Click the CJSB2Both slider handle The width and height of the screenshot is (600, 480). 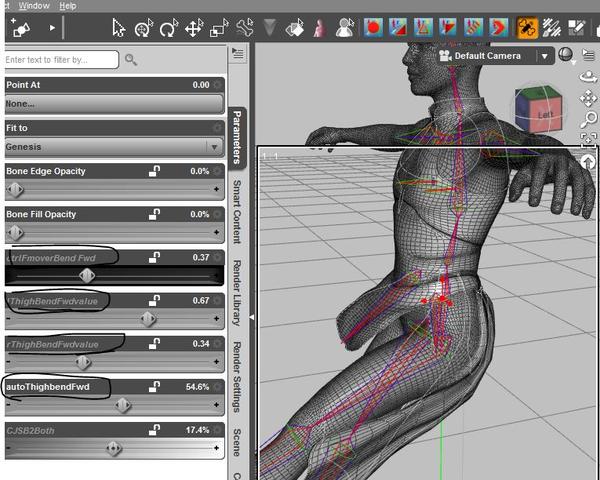(x=114, y=448)
